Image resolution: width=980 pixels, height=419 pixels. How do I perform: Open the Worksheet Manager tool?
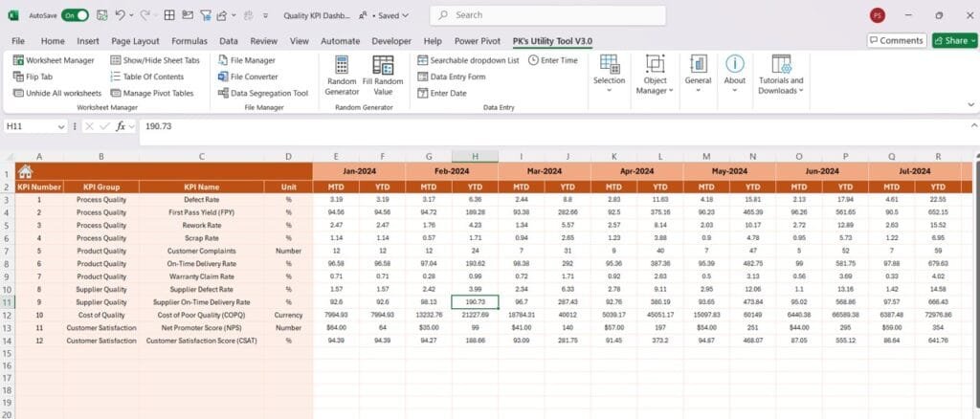(x=54, y=60)
